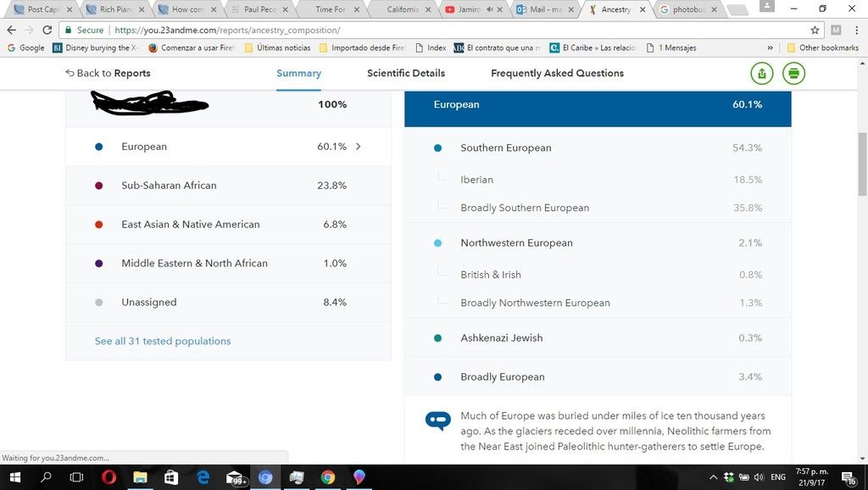Bookmark this page with star icon

815,30
